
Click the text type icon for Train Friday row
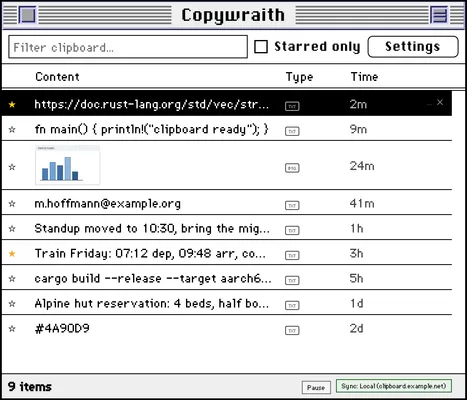[292, 255]
